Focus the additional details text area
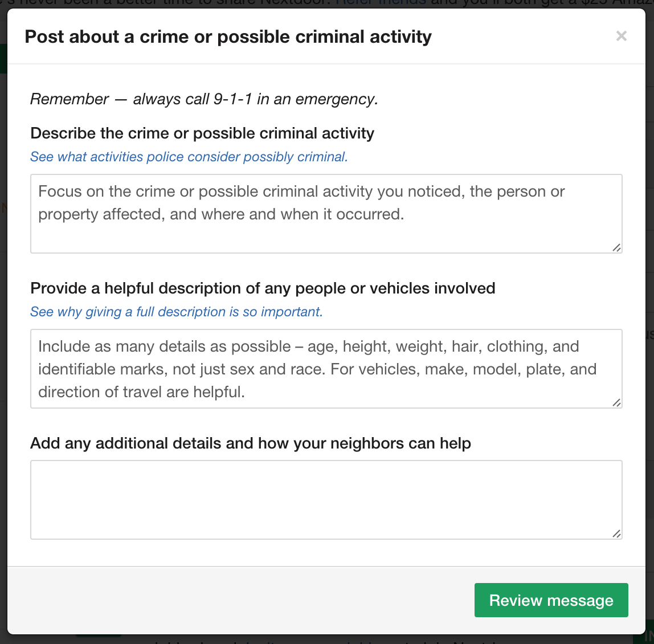 click(326, 500)
